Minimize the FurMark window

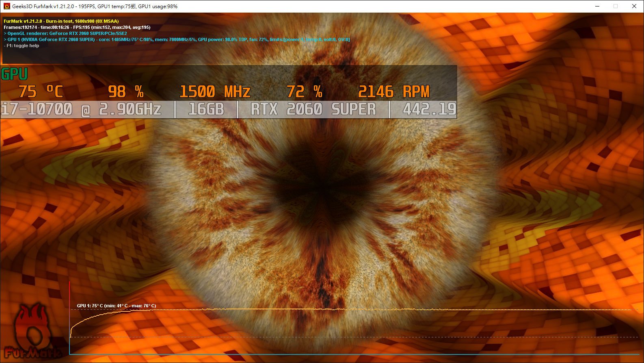597,6
